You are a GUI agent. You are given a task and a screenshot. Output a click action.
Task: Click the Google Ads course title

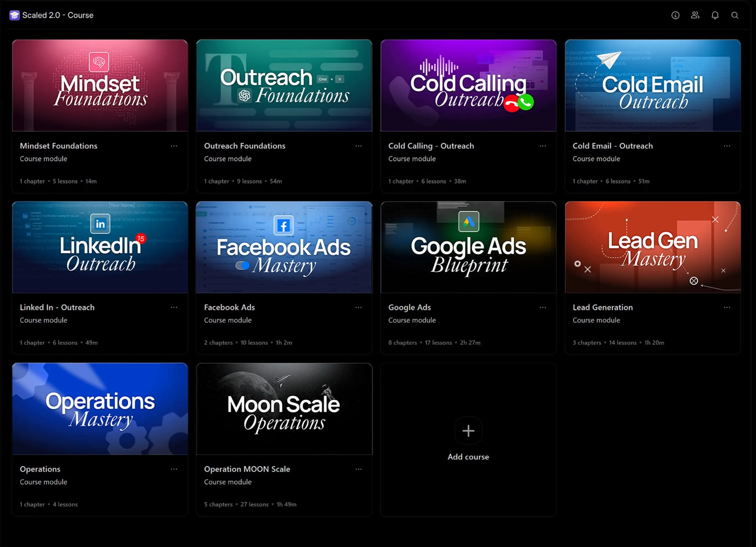point(409,308)
